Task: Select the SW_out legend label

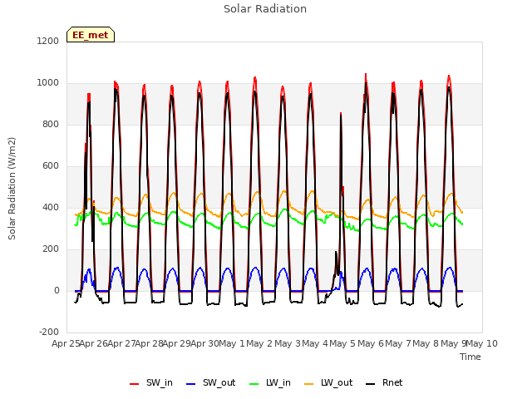Action: click(x=219, y=382)
